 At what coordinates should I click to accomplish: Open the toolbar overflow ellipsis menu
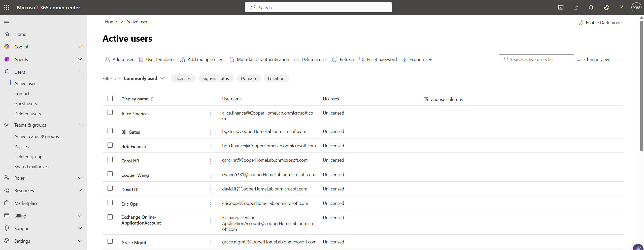[x=618, y=59]
